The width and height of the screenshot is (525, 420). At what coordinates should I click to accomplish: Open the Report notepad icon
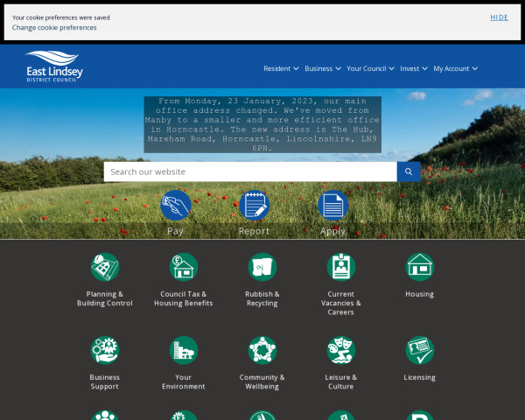[x=254, y=206]
